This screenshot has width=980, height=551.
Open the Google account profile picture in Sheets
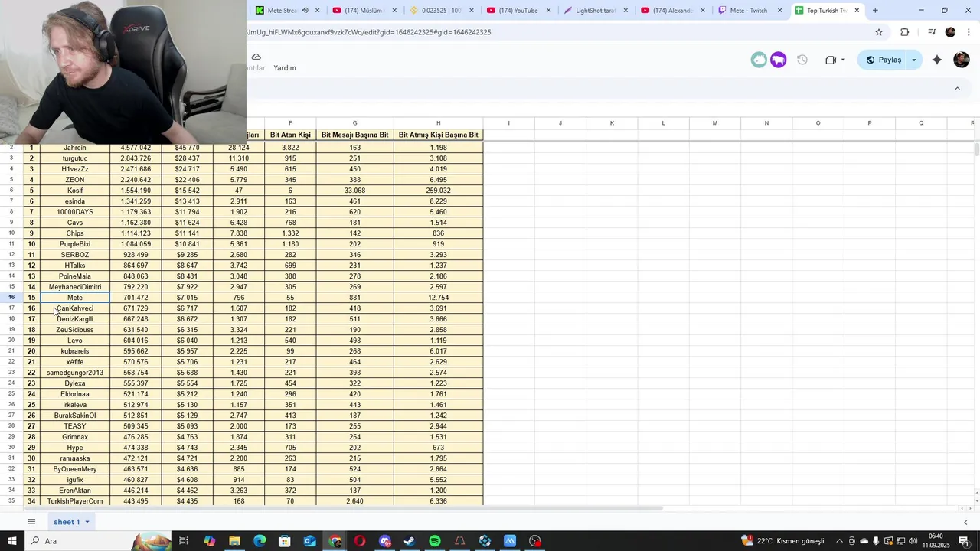(962, 60)
